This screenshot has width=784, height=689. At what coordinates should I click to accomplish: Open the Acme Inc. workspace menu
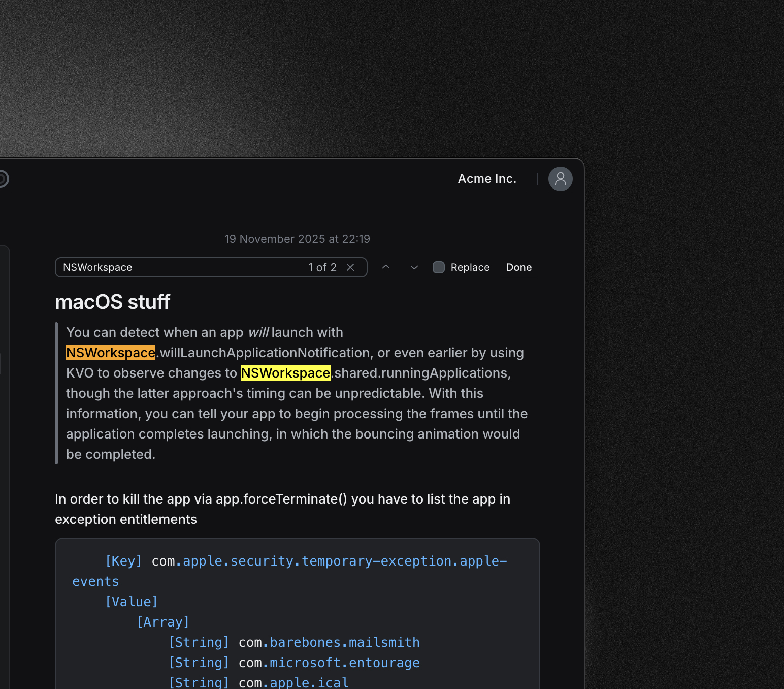486,179
